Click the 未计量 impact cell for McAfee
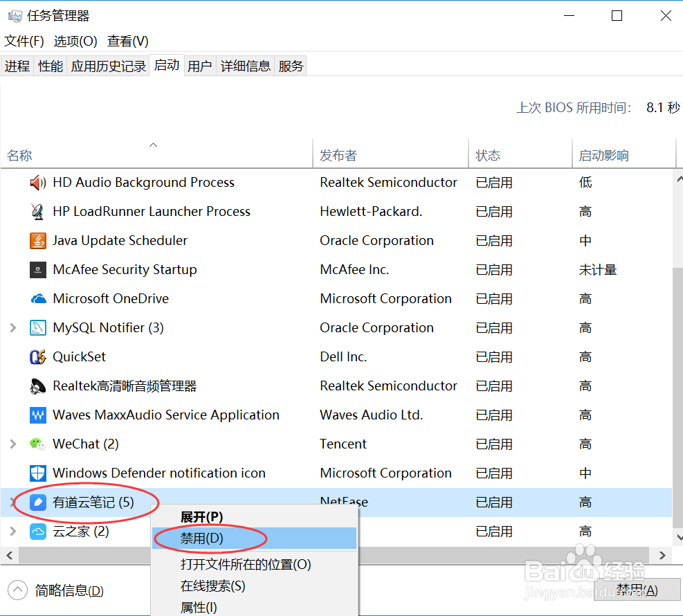This screenshot has height=616, width=683. coord(598,270)
